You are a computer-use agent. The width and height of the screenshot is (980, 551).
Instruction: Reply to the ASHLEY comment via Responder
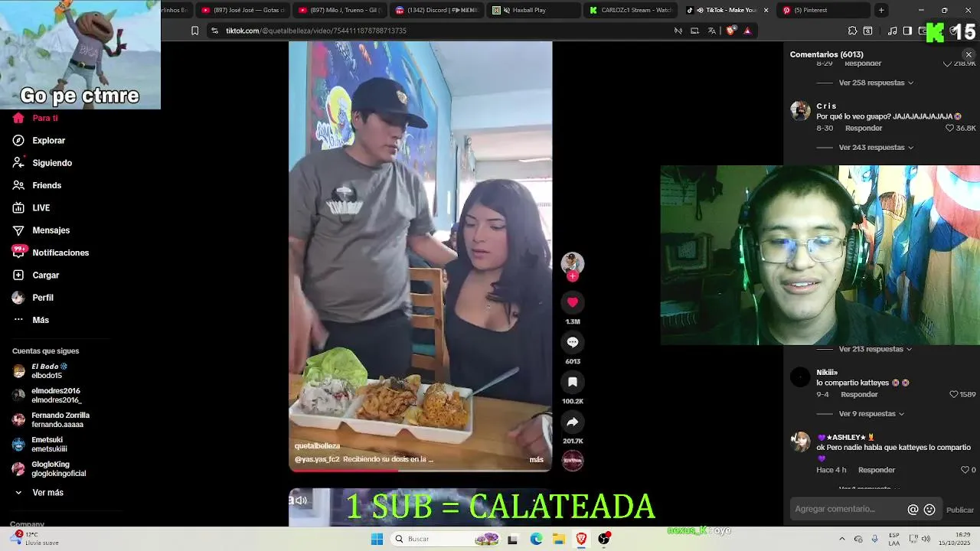(877, 470)
